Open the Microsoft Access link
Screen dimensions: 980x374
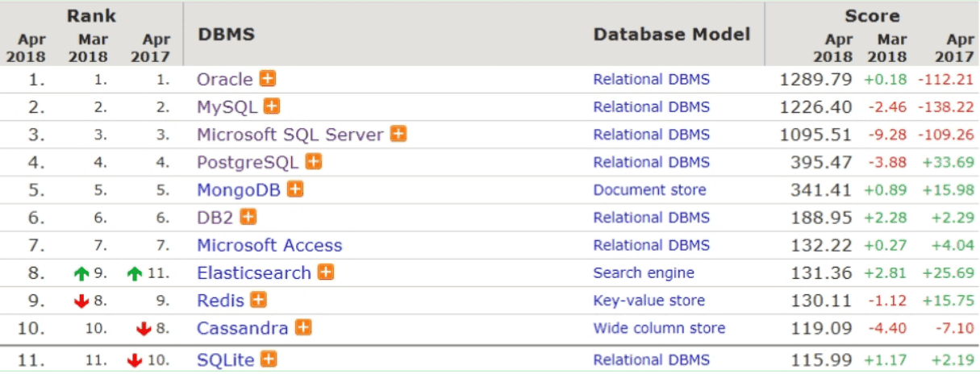point(269,245)
